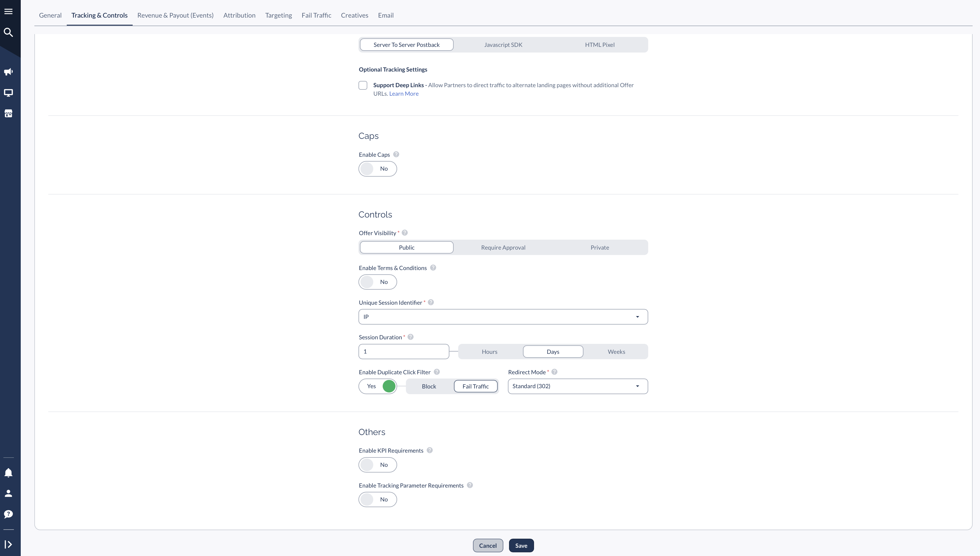980x556 pixels.
Task: Set Offer Visibility to Private
Action: click(x=600, y=247)
